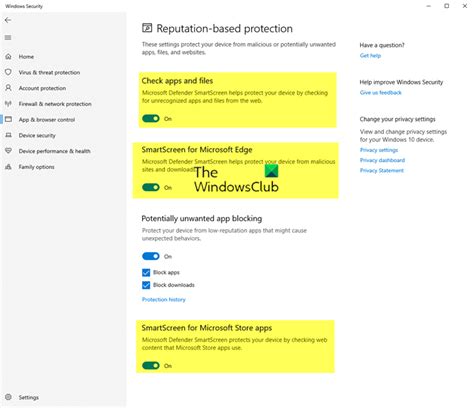This screenshot has height=408, width=474.
Task: Disable Potentially unwanted app blocking switch
Action: 151,256
